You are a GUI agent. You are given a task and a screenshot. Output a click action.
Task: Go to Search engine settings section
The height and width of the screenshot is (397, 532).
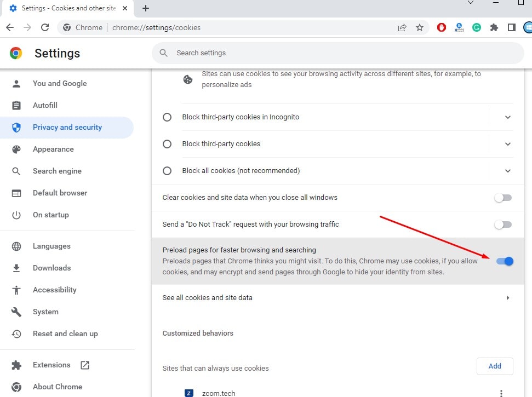click(57, 171)
